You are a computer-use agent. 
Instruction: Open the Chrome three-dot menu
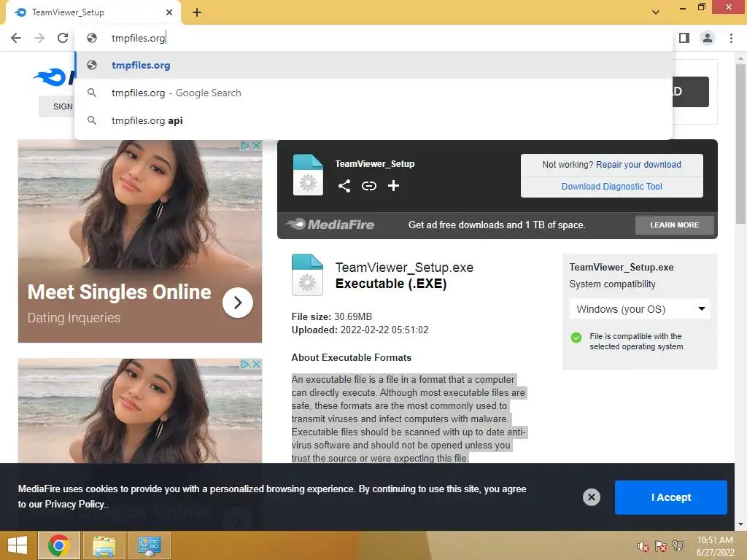coord(731,38)
